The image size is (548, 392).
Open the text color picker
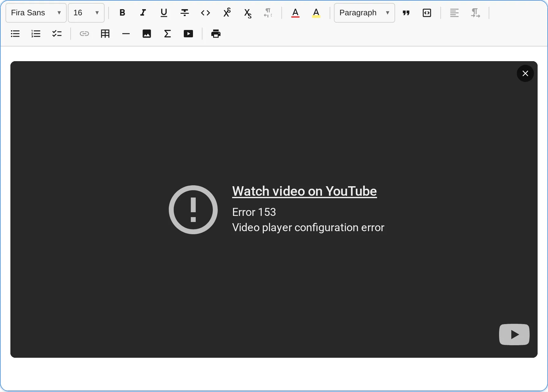click(x=295, y=13)
